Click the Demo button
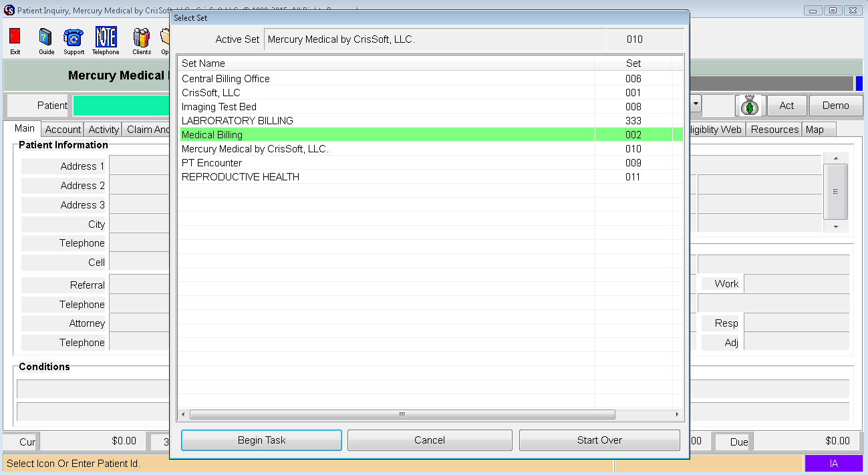868x475 pixels. 835,106
